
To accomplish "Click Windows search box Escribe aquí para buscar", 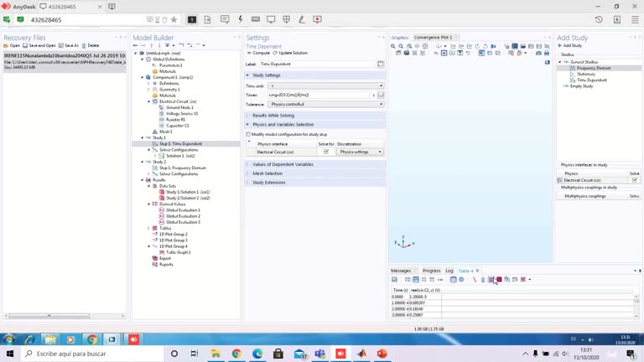I will click(x=91, y=354).
